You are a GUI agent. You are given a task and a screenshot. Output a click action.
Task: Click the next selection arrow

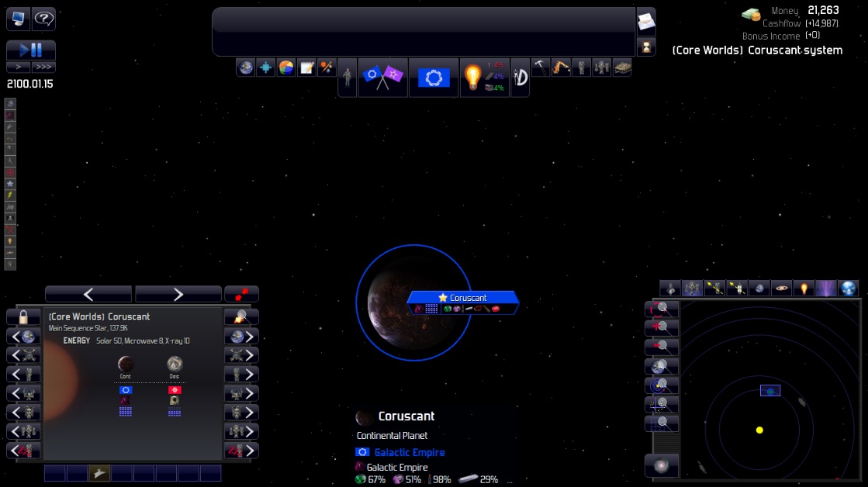pos(178,293)
